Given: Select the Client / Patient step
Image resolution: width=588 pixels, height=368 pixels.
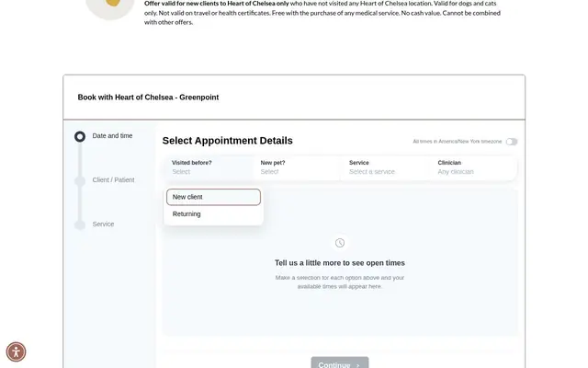Looking at the screenshot, I should (113, 180).
